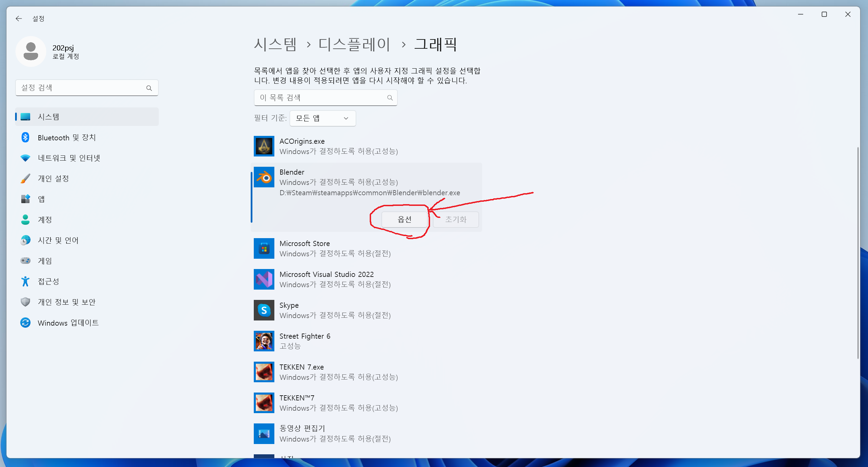The height and width of the screenshot is (467, 868).
Task: Click the 옵션 button for Blender
Action: (x=404, y=220)
